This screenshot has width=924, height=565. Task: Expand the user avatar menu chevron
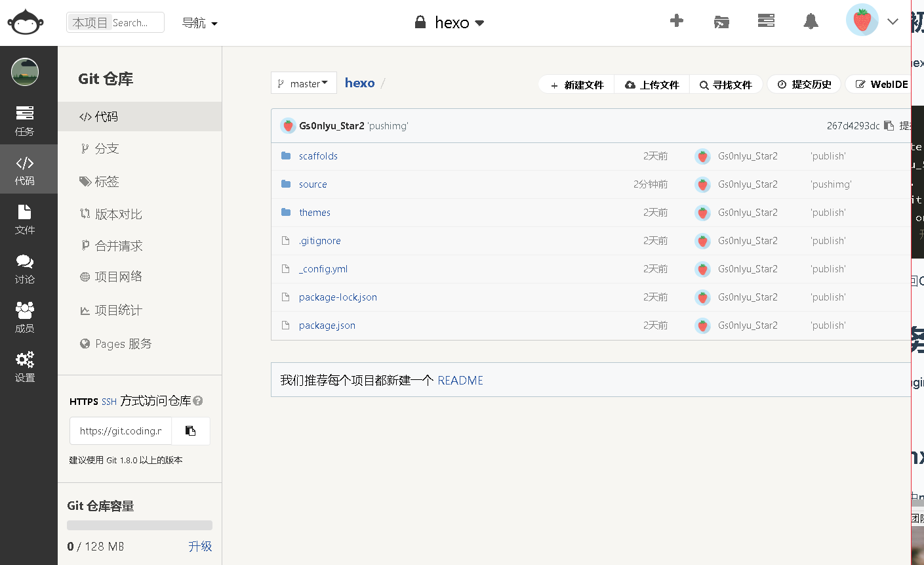click(x=893, y=22)
